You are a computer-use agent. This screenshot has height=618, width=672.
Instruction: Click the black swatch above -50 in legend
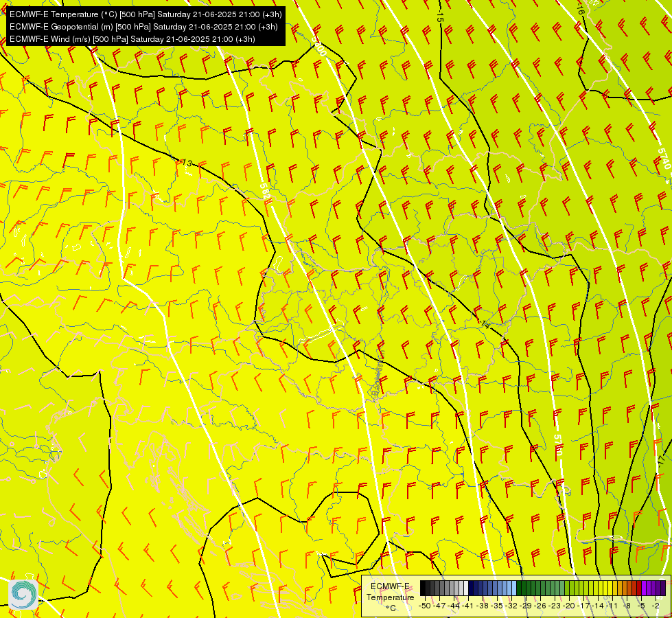coord(423,588)
